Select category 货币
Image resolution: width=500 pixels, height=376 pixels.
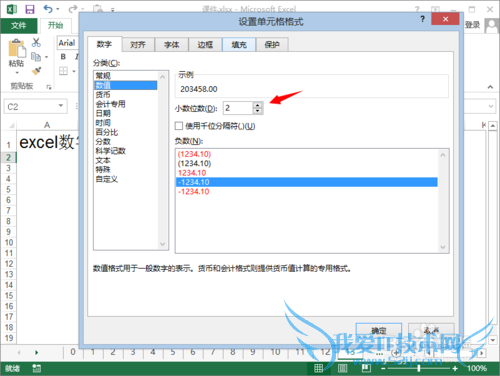(126, 95)
